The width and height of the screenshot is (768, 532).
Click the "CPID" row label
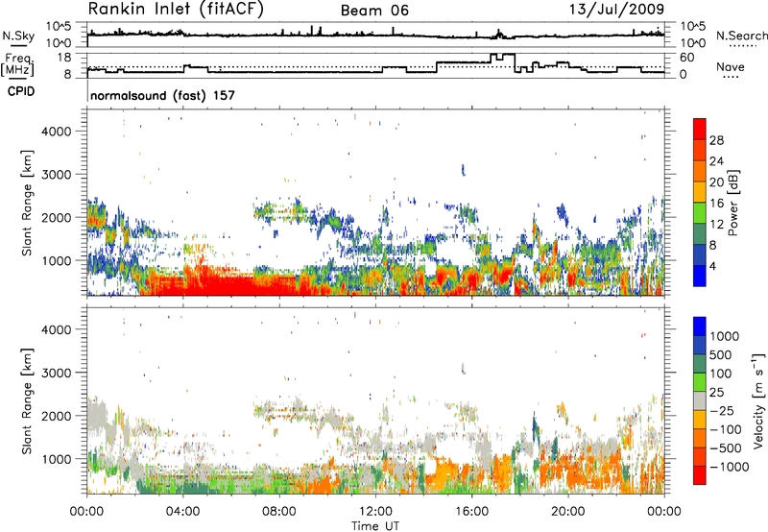[21, 91]
